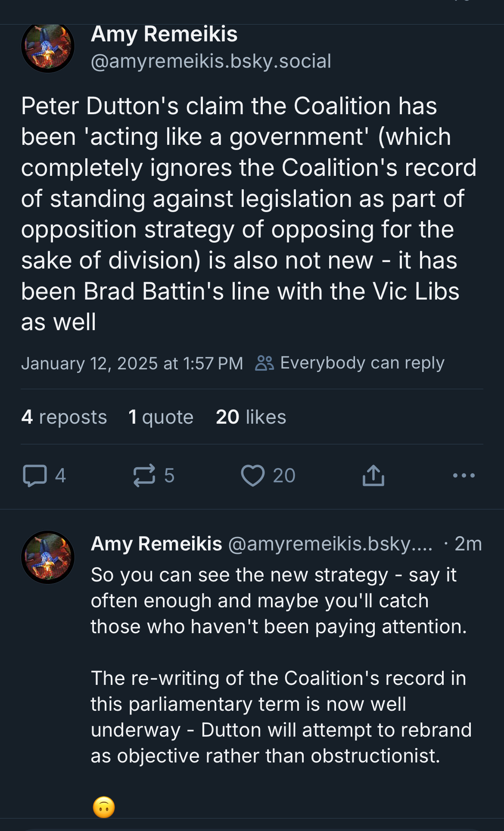Click the bold Amy Remeikis name on main post

pos(164,34)
